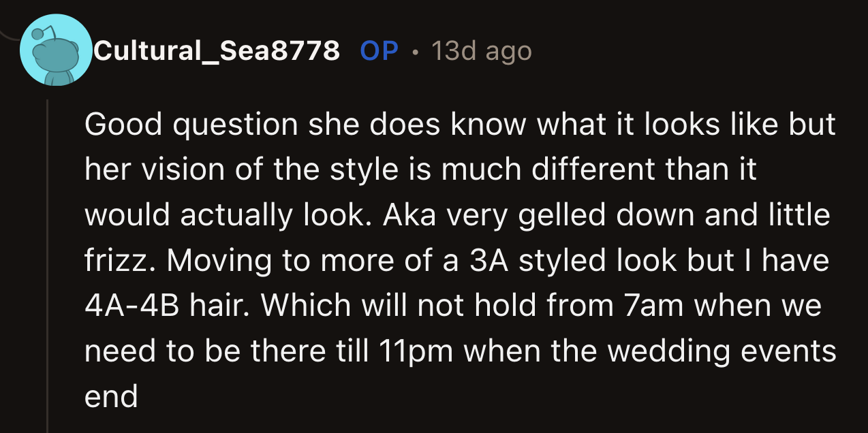The width and height of the screenshot is (868, 433).
Task: Click the dot separator before the timestamp
Action: tap(416, 51)
